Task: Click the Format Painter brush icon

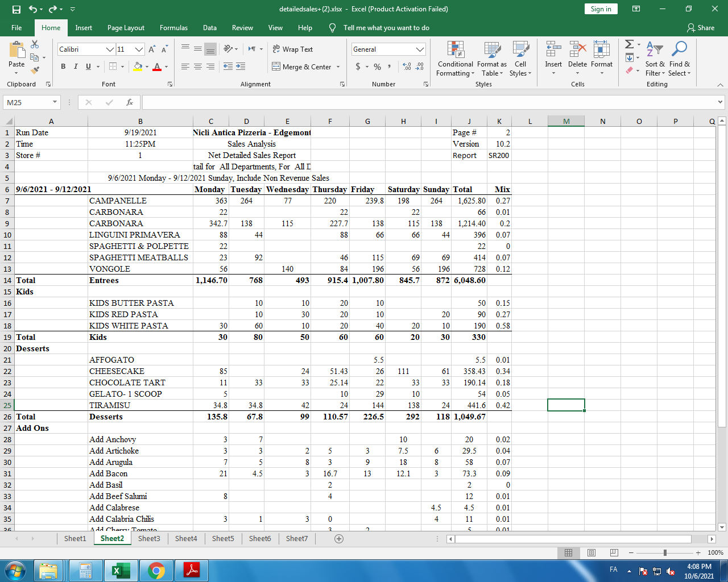Action: (x=35, y=70)
